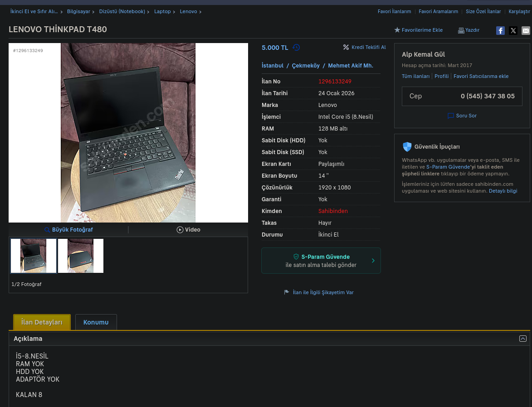Viewport: 532px width, 407px height.
Task: Click Kredi Teklifi Al link
Action: tap(368, 47)
